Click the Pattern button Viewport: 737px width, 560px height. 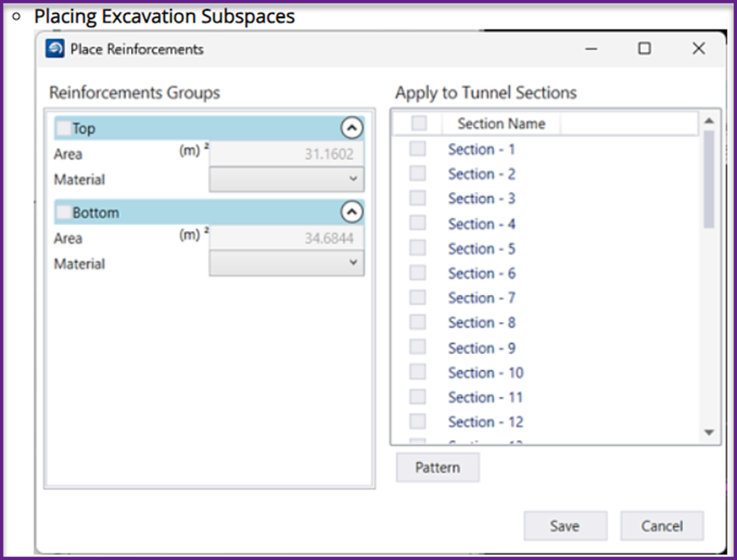click(438, 467)
